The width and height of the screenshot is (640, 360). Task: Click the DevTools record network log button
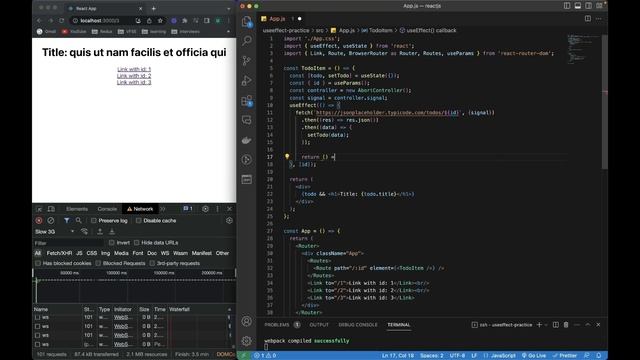39,220
